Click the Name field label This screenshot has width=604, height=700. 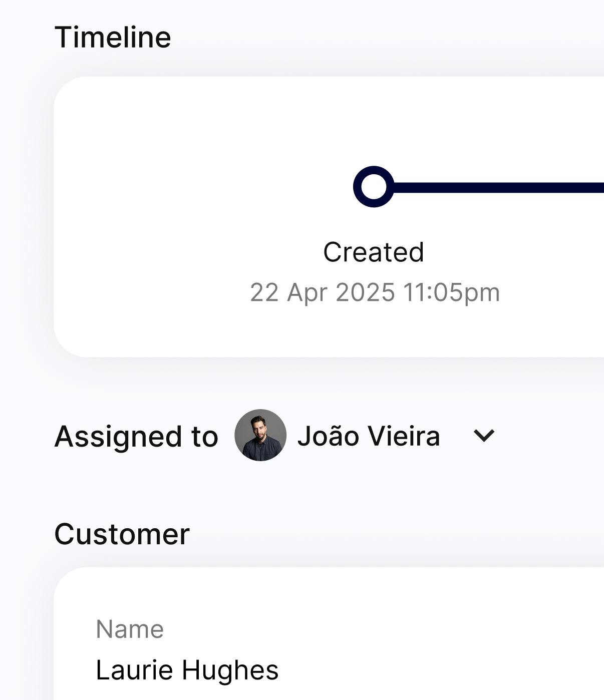[x=130, y=629]
